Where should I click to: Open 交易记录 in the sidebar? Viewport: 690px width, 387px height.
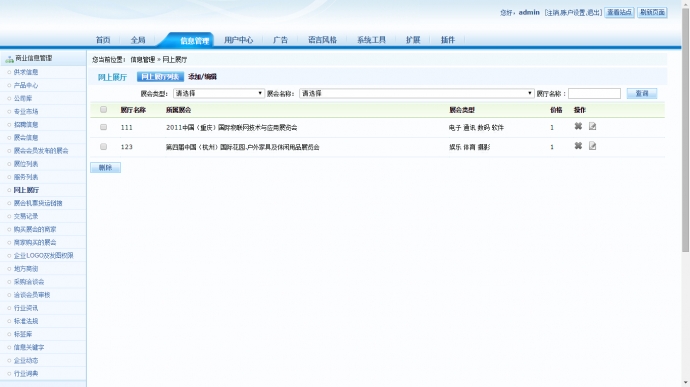tap(26, 216)
